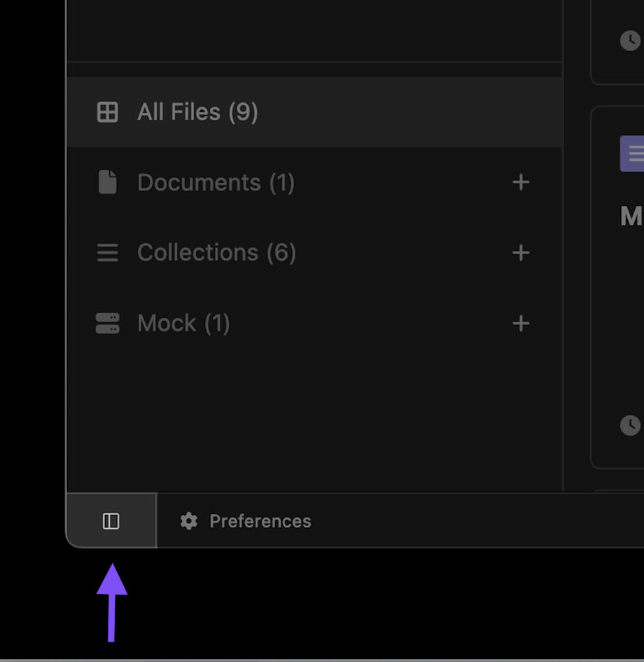644x662 pixels.
Task: Click the Documents page icon
Action: click(107, 182)
